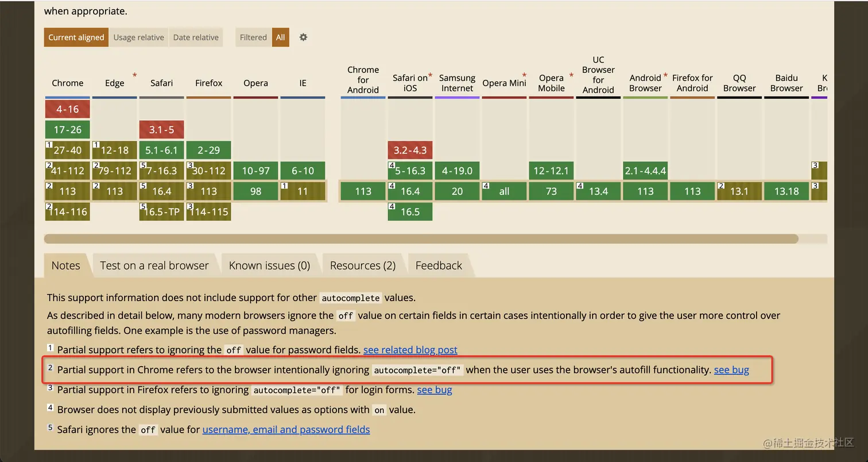Select Edge 79-112 version cell
Screen dimensions: 868x462
coord(115,171)
